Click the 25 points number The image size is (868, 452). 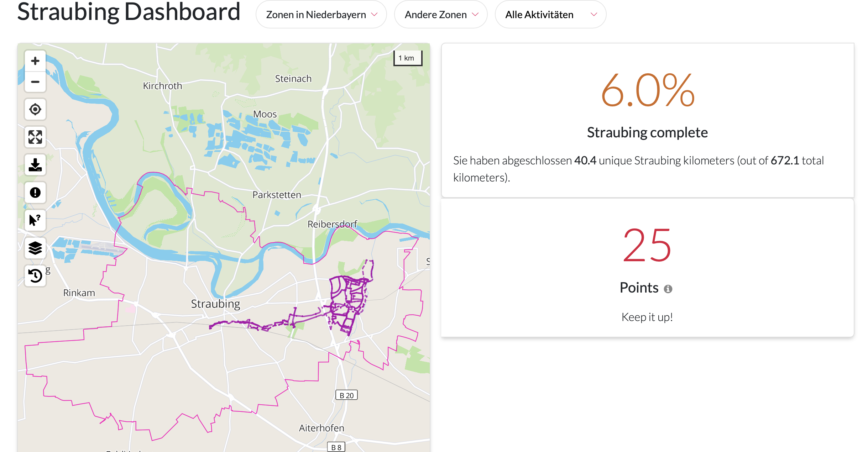[647, 246]
